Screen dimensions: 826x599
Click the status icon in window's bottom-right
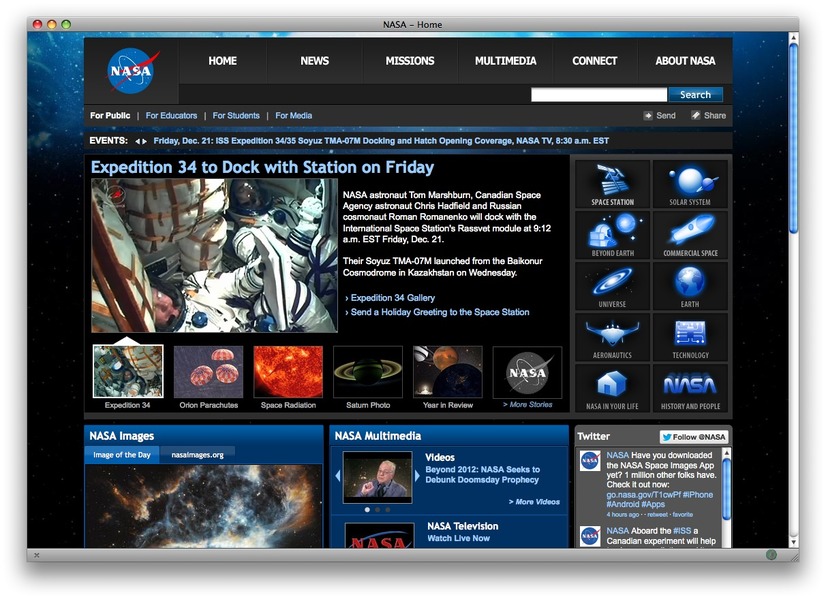(771, 555)
